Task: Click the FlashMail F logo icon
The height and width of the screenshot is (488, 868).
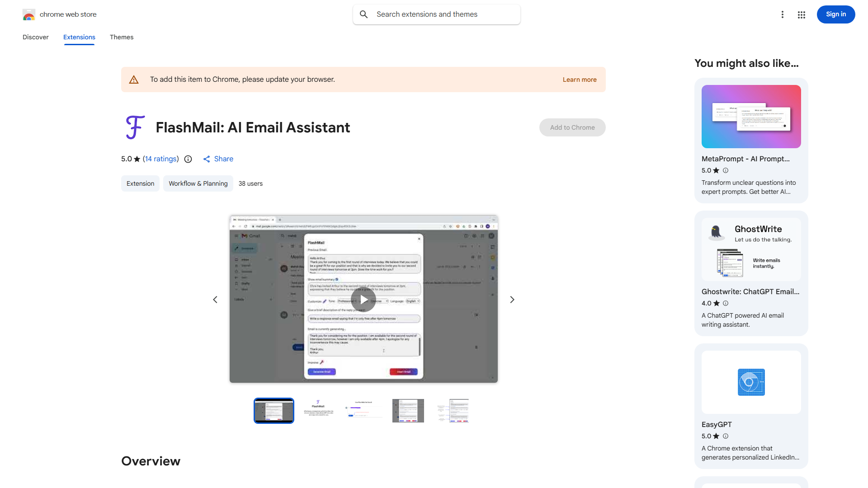Action: [135, 127]
